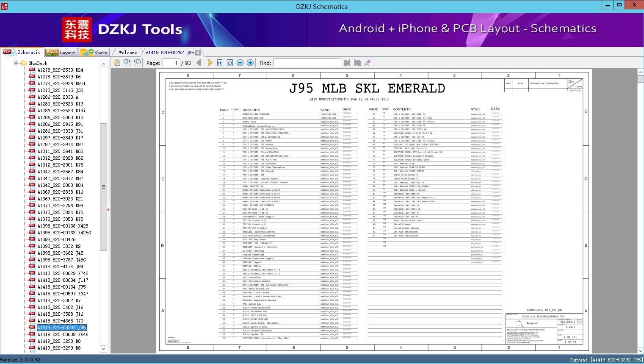This screenshot has width=644, height=364.
Task: Open the Share tab
Action: 94,52
